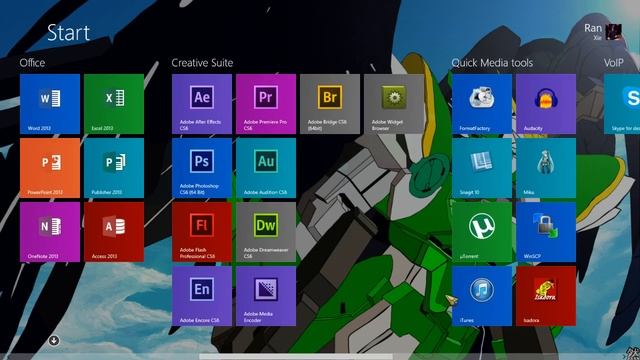Open Adobe Widget Browser tile
This screenshot has height=360, width=640.
[394, 104]
